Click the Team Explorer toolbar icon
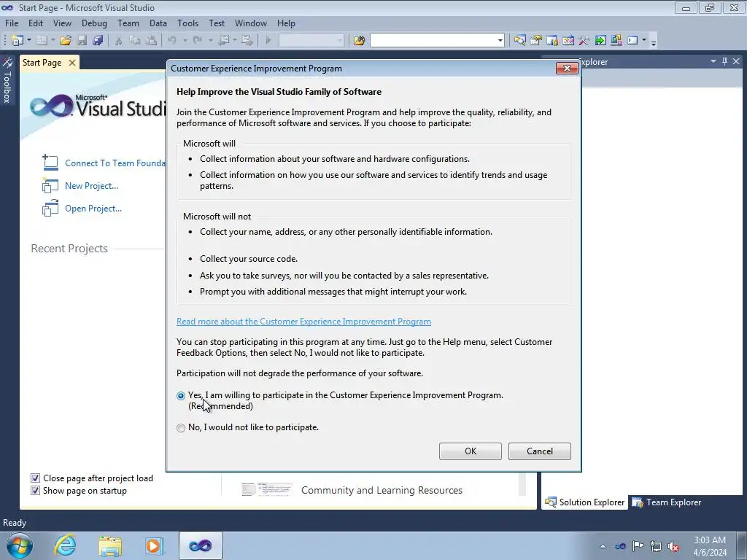 (552, 41)
